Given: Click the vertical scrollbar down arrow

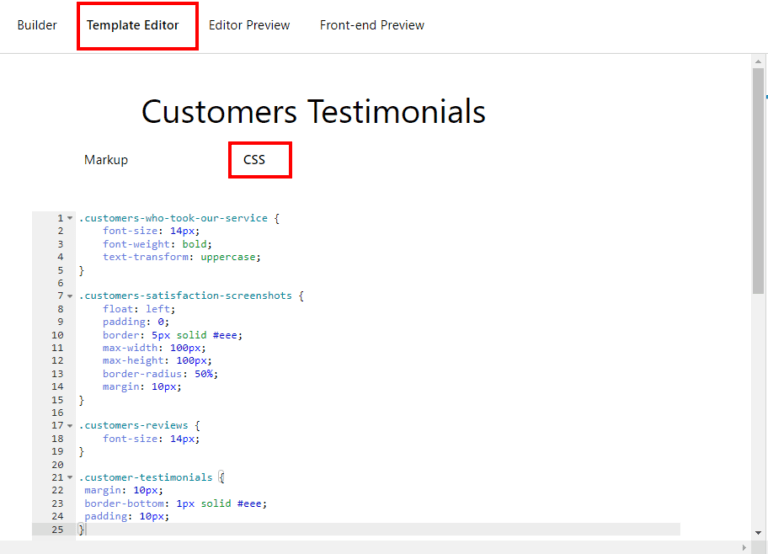Looking at the screenshot, I should (x=758, y=533).
